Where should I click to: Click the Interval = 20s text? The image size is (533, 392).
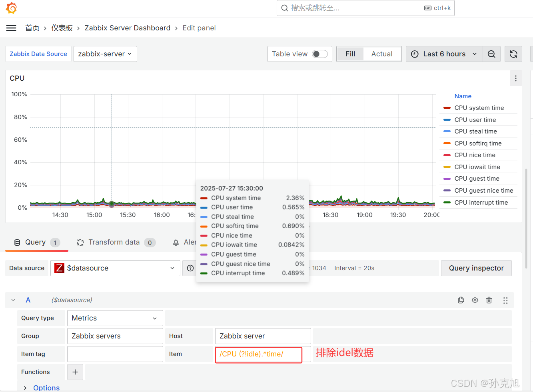(x=354, y=268)
